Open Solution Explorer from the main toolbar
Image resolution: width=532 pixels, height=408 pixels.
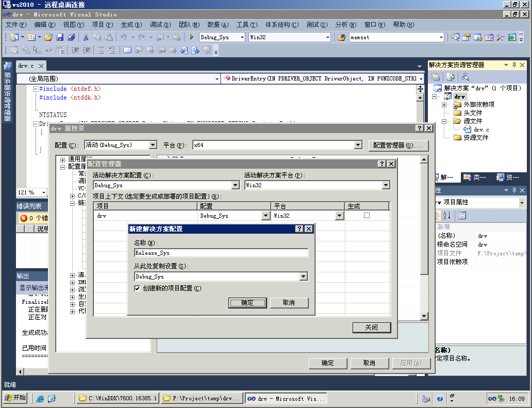click(455, 37)
